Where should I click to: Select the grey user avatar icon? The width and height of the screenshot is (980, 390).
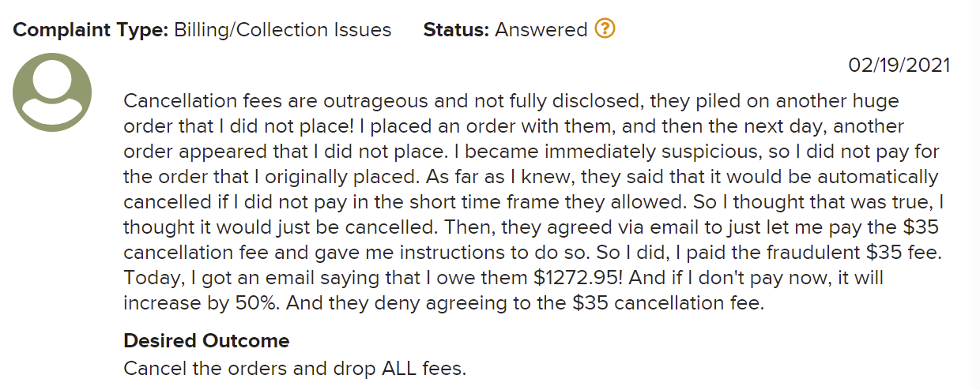[x=52, y=92]
